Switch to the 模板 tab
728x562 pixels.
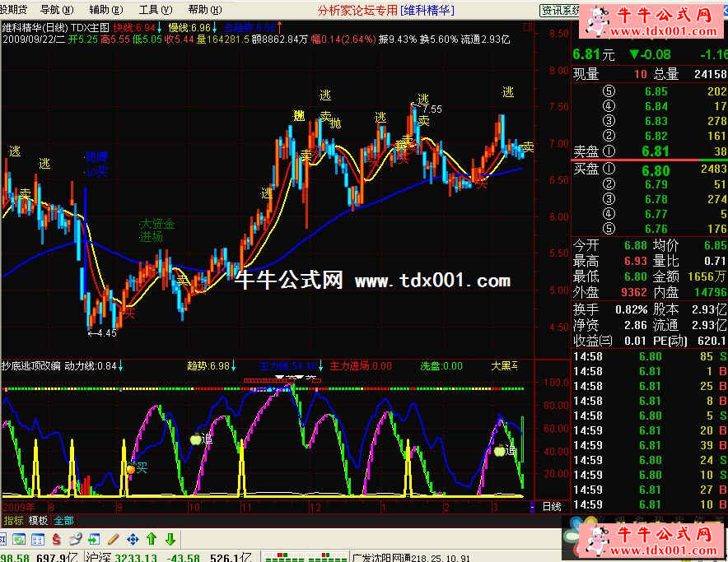[x=38, y=521]
